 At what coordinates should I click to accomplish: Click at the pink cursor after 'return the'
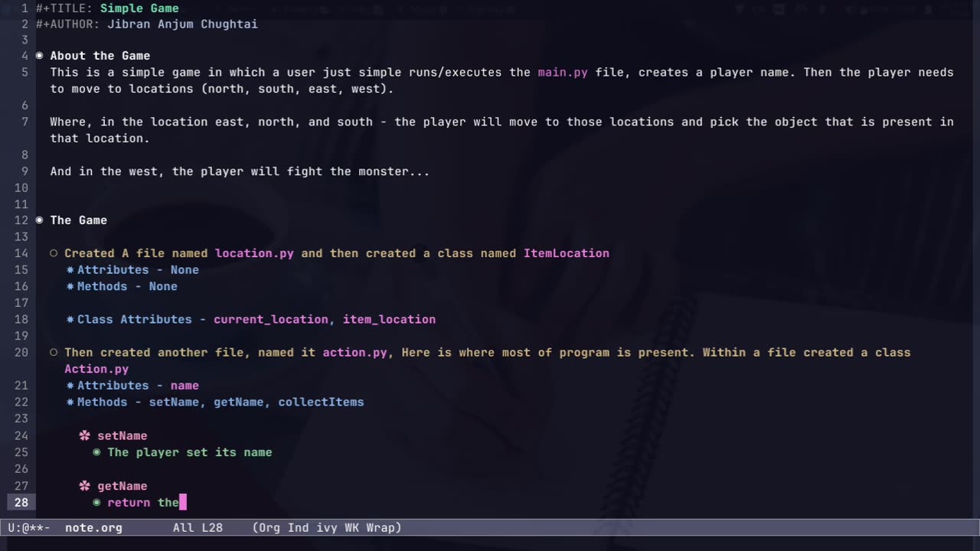pos(183,503)
